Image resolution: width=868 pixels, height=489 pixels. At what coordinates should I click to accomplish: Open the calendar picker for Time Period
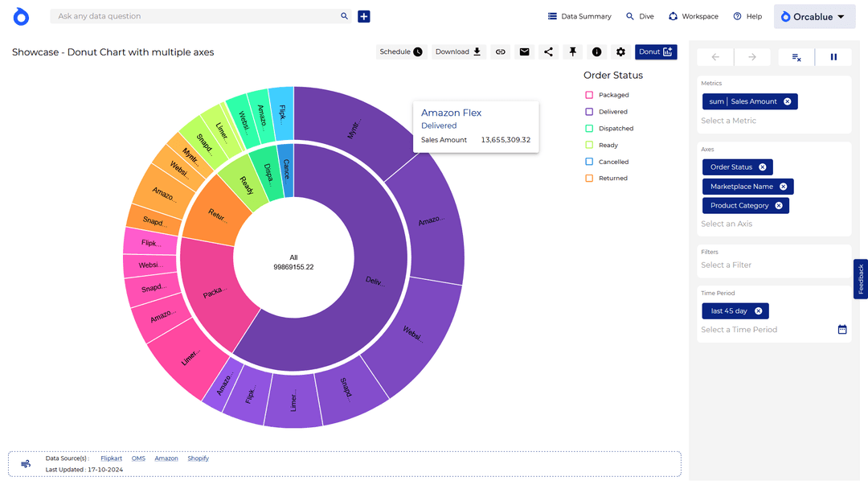pyautogui.click(x=842, y=330)
